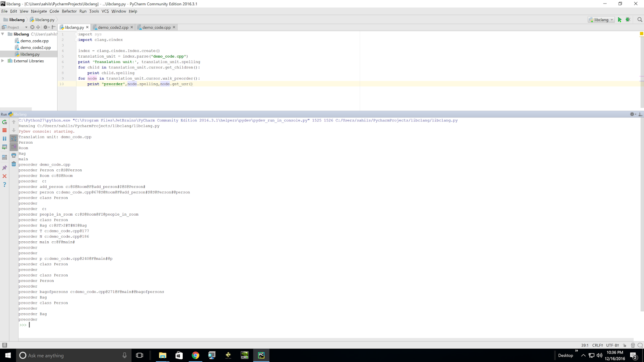Open Hector code inspection icon in status bar
The width and height of the screenshot is (644, 362).
pyautogui.click(x=633, y=345)
